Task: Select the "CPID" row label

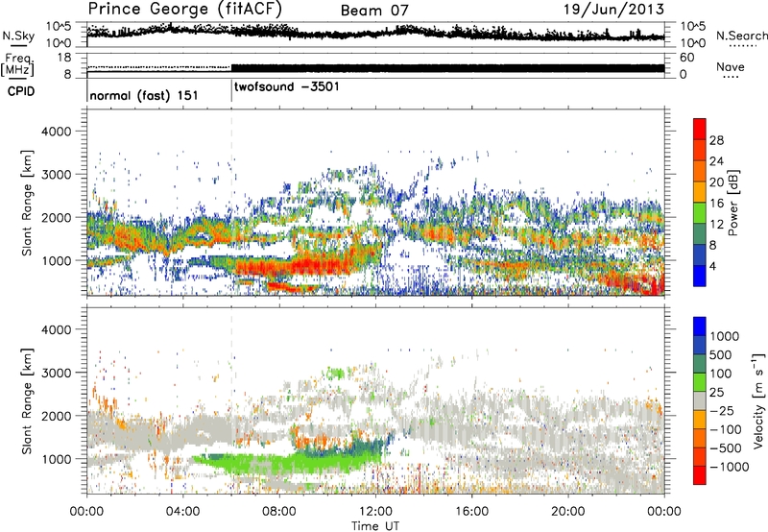Action: pyautogui.click(x=21, y=91)
